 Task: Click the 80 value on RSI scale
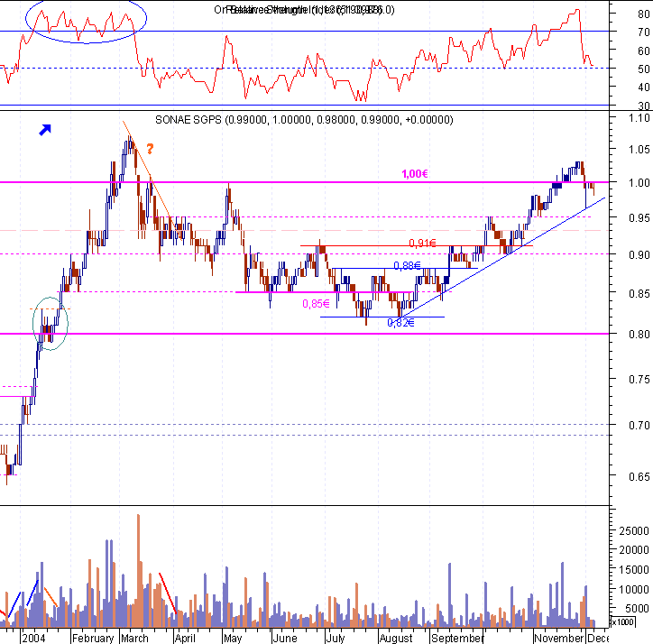point(644,14)
